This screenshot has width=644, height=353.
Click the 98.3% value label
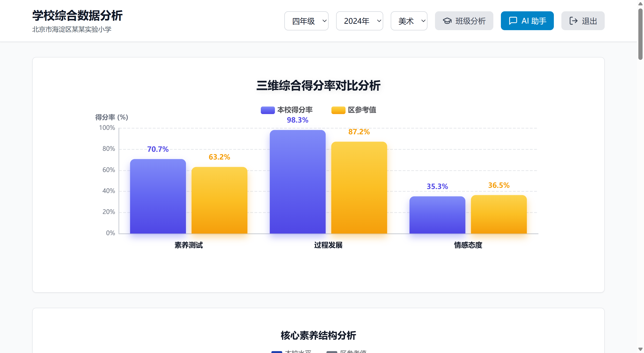tap(298, 120)
